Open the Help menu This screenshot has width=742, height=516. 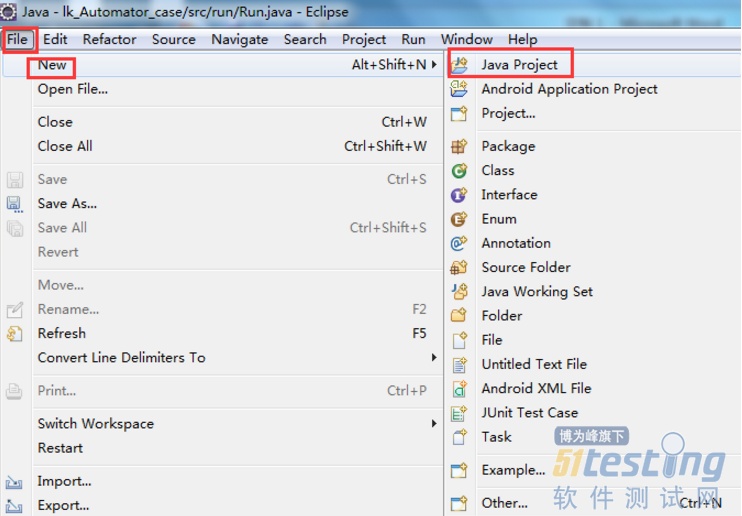(522, 39)
